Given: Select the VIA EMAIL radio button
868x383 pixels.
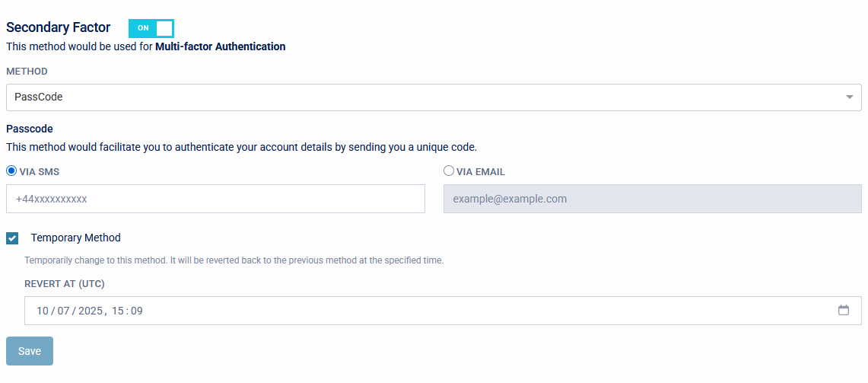Looking at the screenshot, I should (449, 171).
